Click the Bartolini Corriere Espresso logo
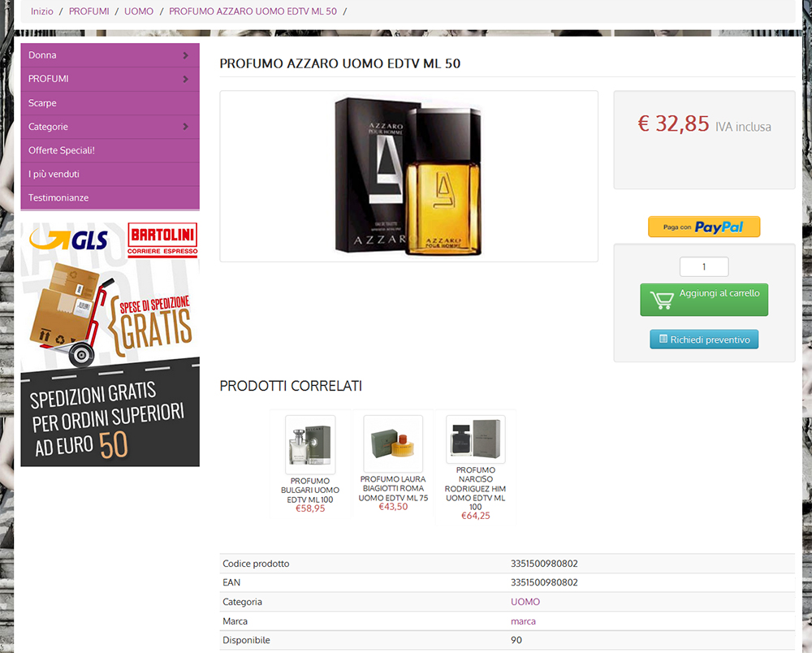Screen dimensions: 812x653 point(162,240)
